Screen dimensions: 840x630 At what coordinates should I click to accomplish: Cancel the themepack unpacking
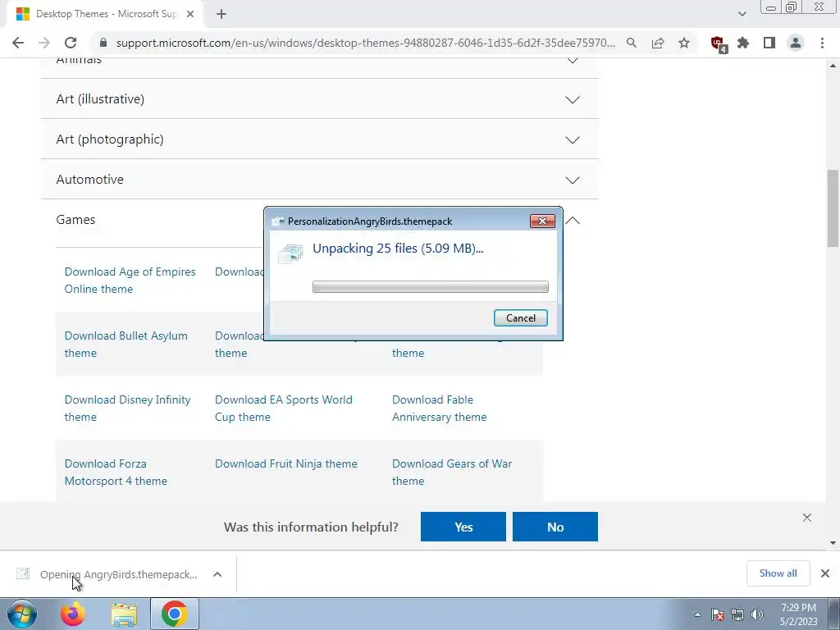click(x=520, y=318)
